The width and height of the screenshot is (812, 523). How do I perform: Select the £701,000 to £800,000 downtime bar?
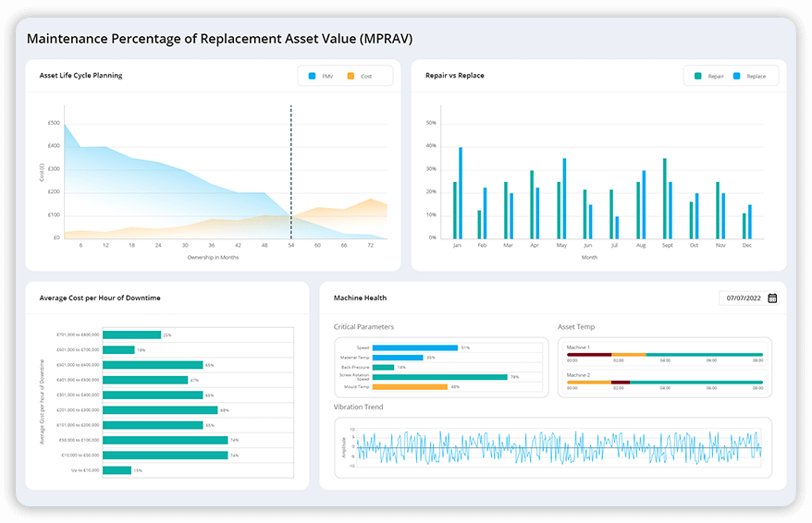click(131, 334)
